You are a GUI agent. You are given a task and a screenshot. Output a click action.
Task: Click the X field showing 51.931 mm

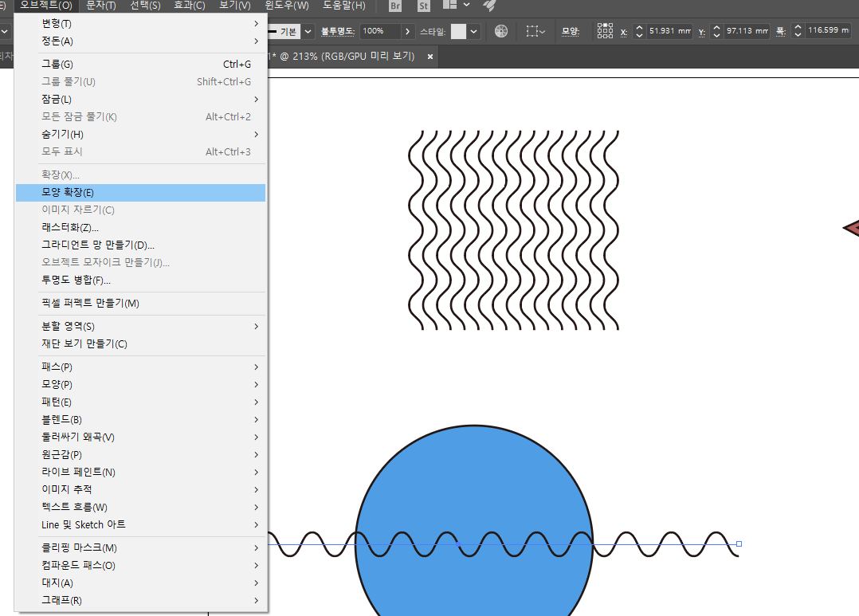(669, 31)
